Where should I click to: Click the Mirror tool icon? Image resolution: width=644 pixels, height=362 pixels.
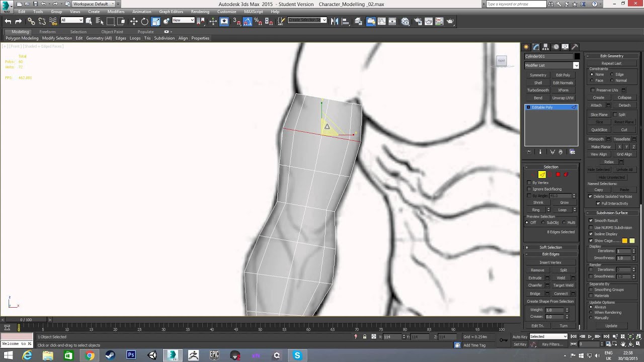click(x=335, y=21)
